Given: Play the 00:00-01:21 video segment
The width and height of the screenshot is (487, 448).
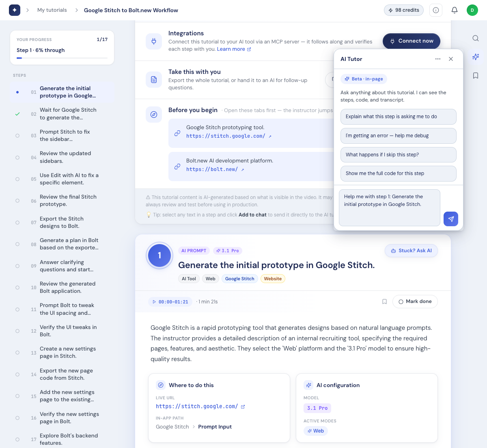Looking at the screenshot, I should [170, 302].
